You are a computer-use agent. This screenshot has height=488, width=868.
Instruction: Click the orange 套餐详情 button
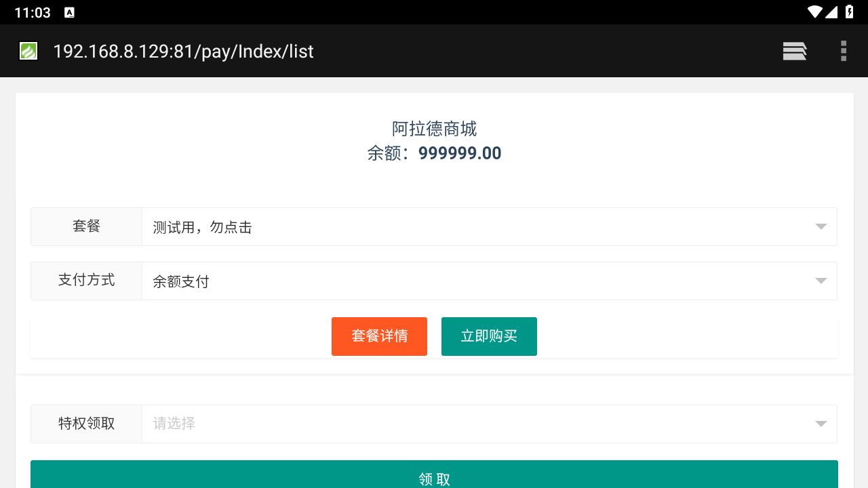pyautogui.click(x=379, y=336)
